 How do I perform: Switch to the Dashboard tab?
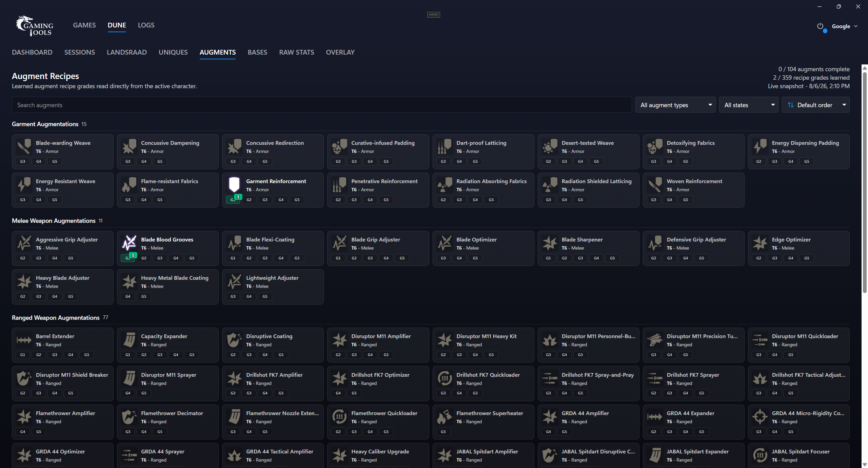click(32, 52)
